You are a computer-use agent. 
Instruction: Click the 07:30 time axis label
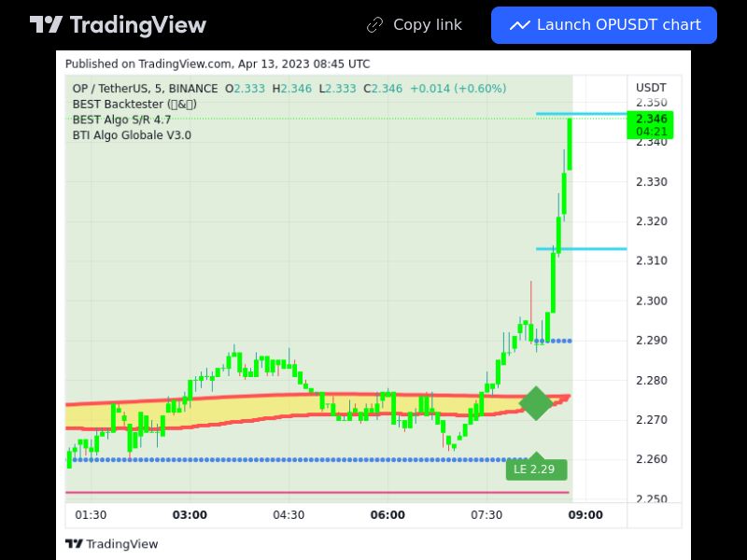(x=486, y=515)
